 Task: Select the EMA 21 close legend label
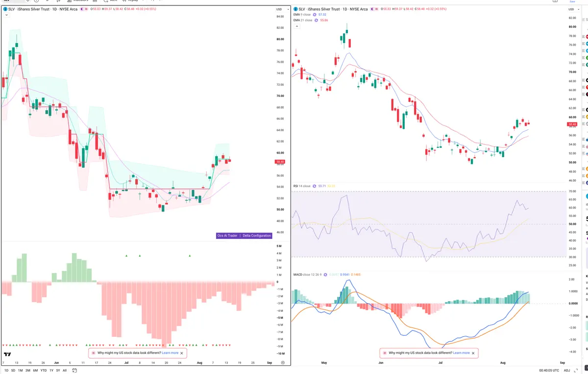(303, 20)
